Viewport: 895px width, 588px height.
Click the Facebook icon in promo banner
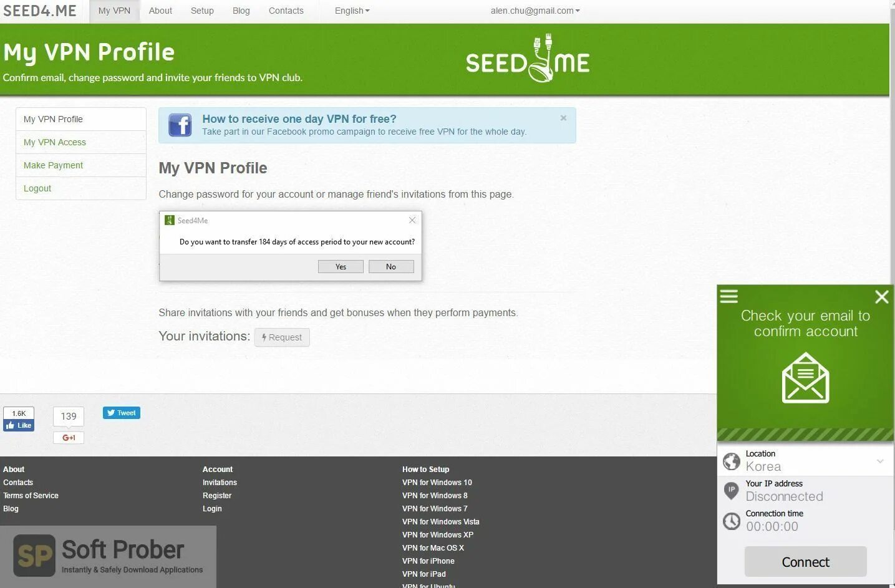(x=180, y=125)
